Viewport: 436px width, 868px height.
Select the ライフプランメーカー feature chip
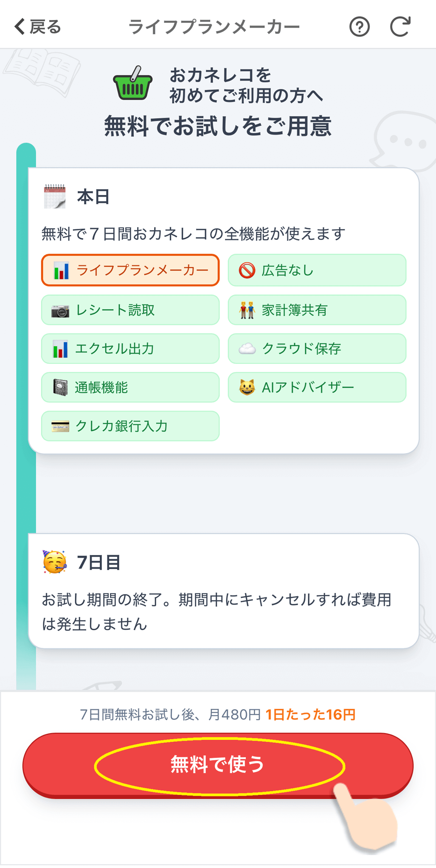[130, 270]
